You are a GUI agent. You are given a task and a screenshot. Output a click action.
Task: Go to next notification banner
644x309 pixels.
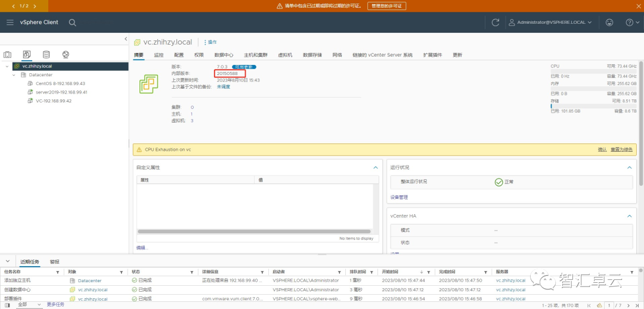(x=35, y=6)
